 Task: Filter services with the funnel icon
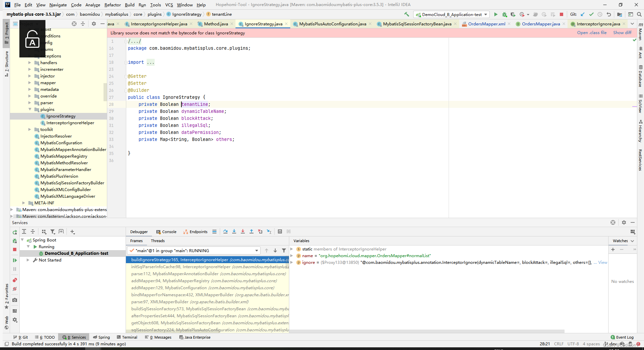(x=52, y=231)
